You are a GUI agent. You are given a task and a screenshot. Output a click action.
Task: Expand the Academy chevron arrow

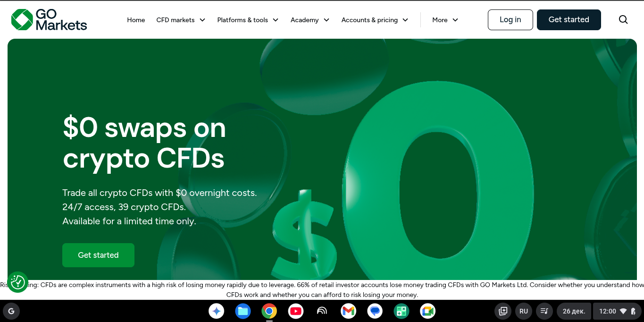point(326,20)
